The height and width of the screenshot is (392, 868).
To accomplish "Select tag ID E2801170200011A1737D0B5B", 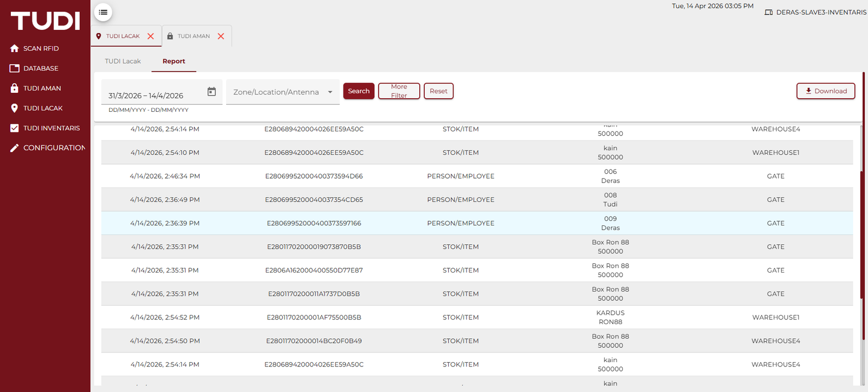I will tap(314, 294).
